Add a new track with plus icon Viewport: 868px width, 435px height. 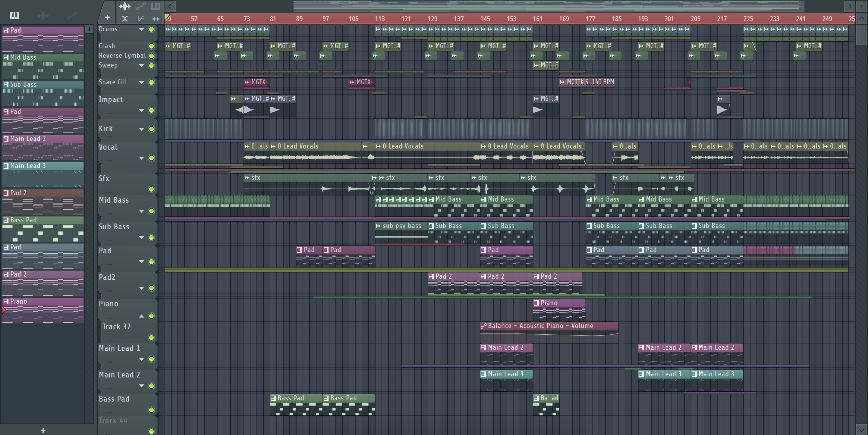(108, 17)
